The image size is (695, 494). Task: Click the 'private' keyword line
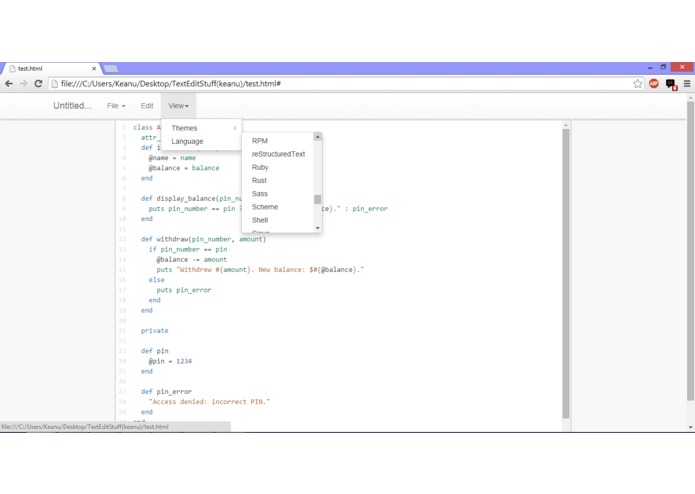155,331
